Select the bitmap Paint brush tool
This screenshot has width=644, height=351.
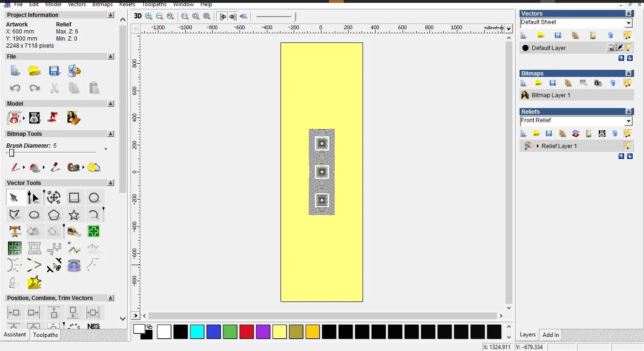pos(15,167)
